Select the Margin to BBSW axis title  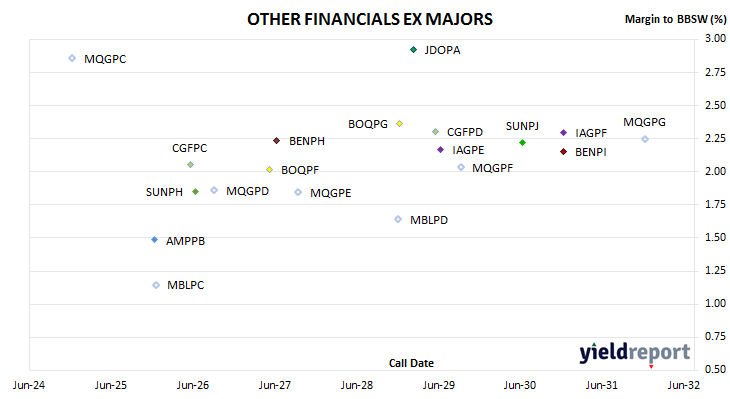point(675,19)
